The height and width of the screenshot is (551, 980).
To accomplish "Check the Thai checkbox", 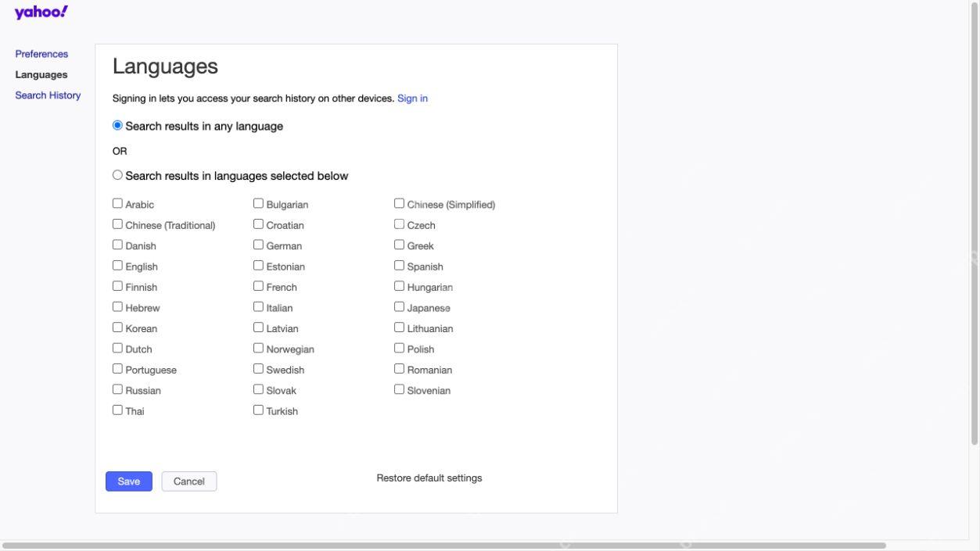I will click(118, 410).
